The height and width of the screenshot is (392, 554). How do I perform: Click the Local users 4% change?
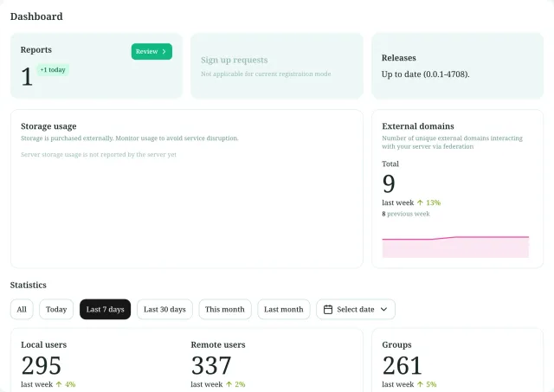click(x=70, y=384)
